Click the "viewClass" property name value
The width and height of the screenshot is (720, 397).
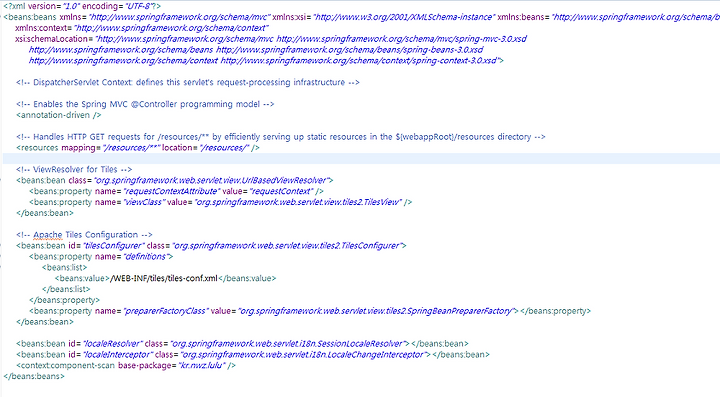pos(143,202)
